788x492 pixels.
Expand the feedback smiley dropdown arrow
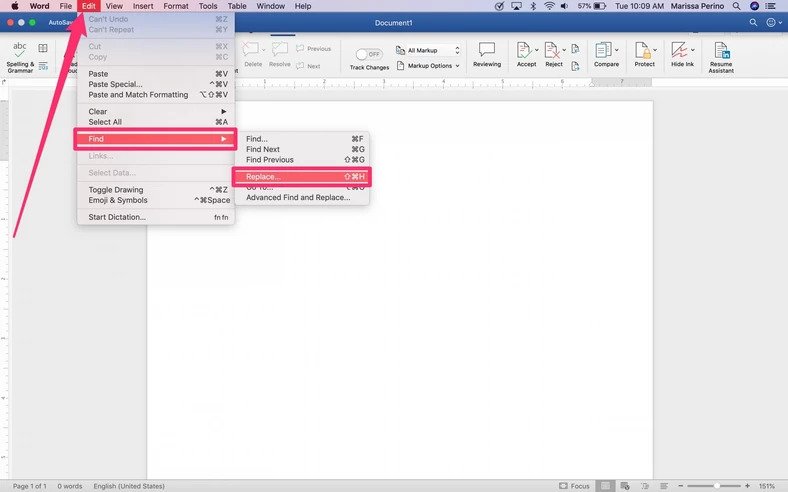pyautogui.click(x=780, y=23)
